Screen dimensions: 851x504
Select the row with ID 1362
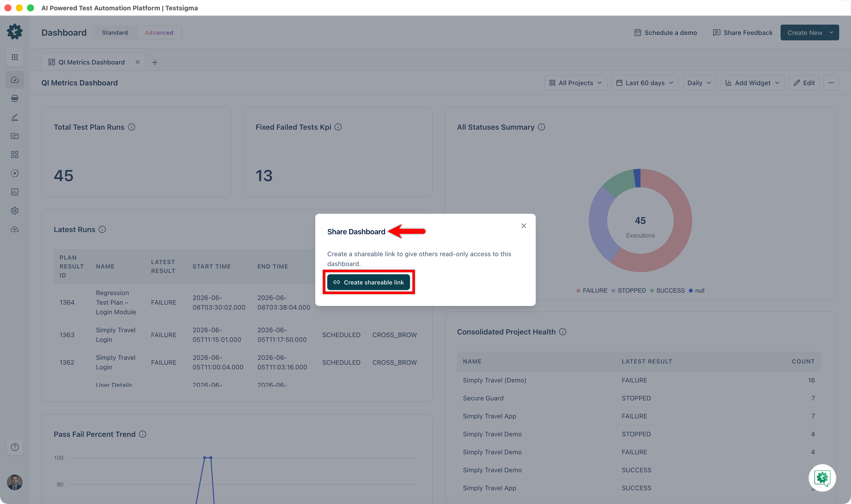tap(235, 362)
